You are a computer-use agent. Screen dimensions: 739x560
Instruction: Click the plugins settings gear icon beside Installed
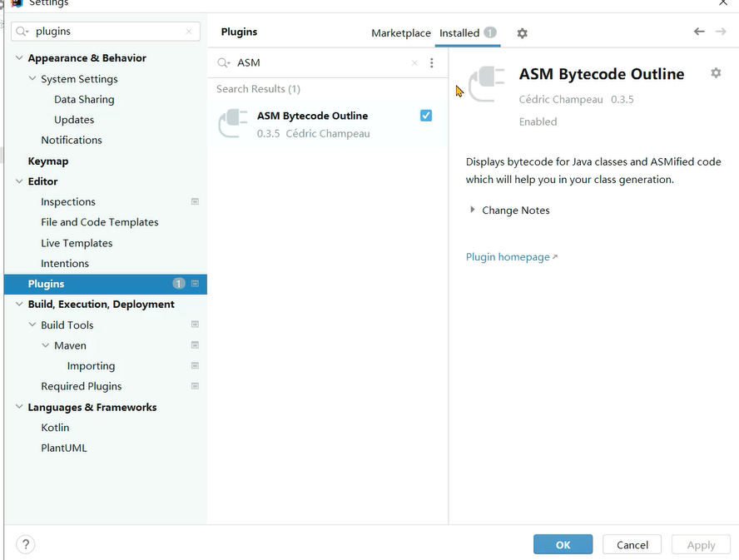coord(522,33)
